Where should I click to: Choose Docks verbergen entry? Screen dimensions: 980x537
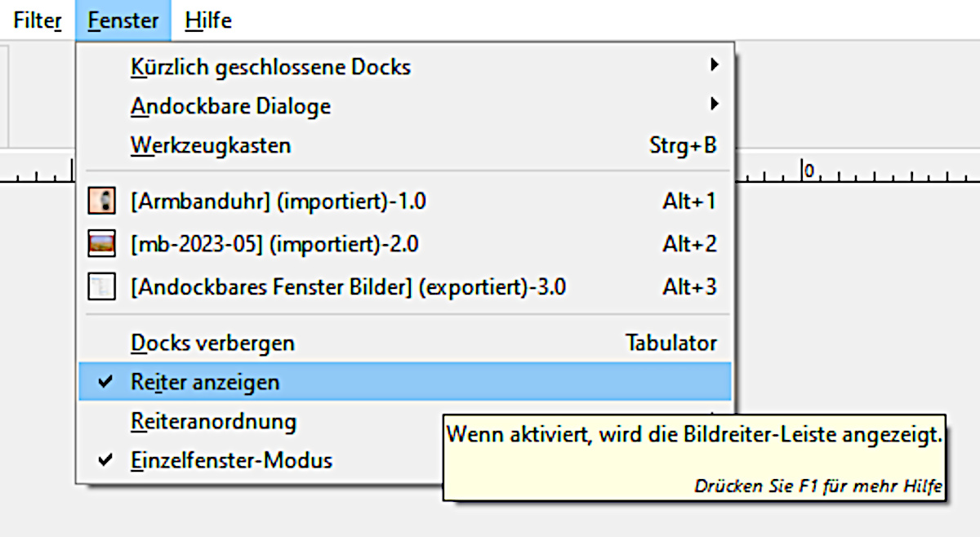pos(212,344)
